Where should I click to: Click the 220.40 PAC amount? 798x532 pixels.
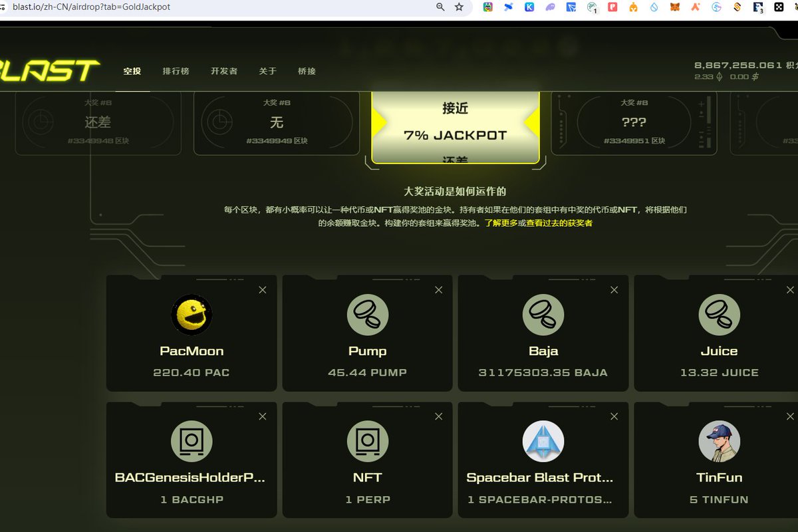(x=192, y=372)
